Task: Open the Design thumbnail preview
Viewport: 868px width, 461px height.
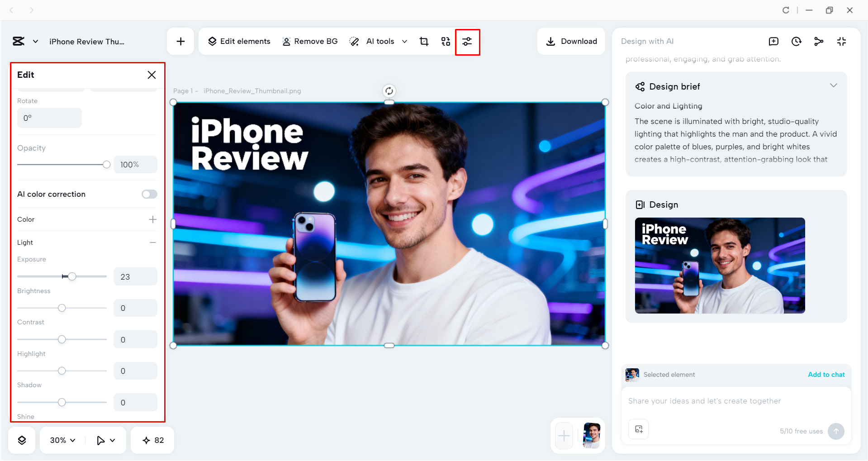Action: click(x=720, y=266)
